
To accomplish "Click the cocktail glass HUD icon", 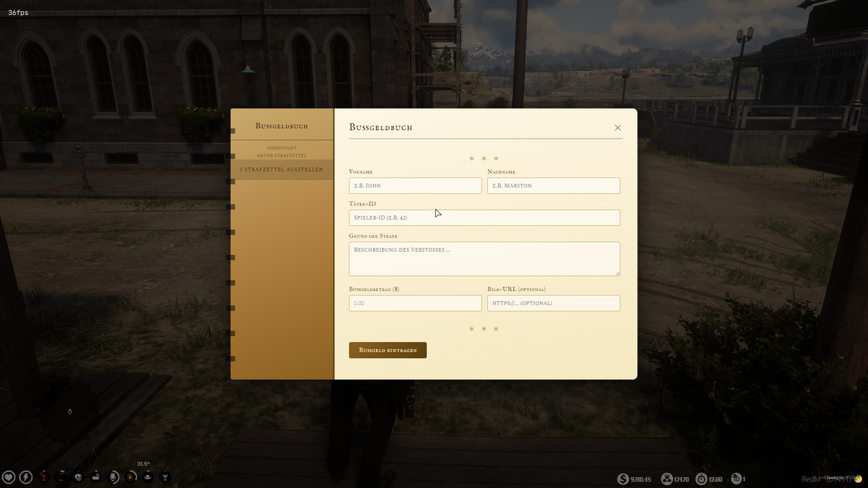I will [x=165, y=477].
